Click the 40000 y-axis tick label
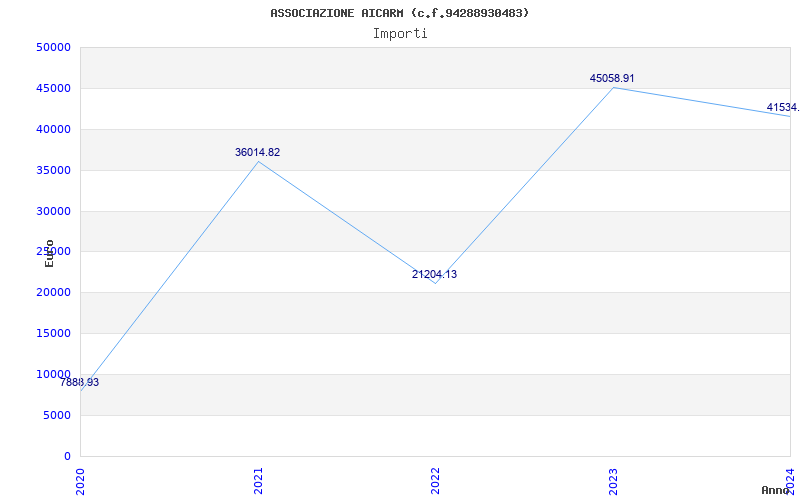This screenshot has width=800, height=500. tap(53, 129)
